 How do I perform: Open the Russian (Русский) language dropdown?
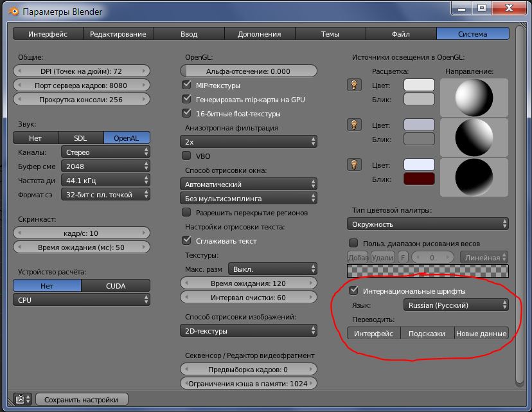point(456,305)
